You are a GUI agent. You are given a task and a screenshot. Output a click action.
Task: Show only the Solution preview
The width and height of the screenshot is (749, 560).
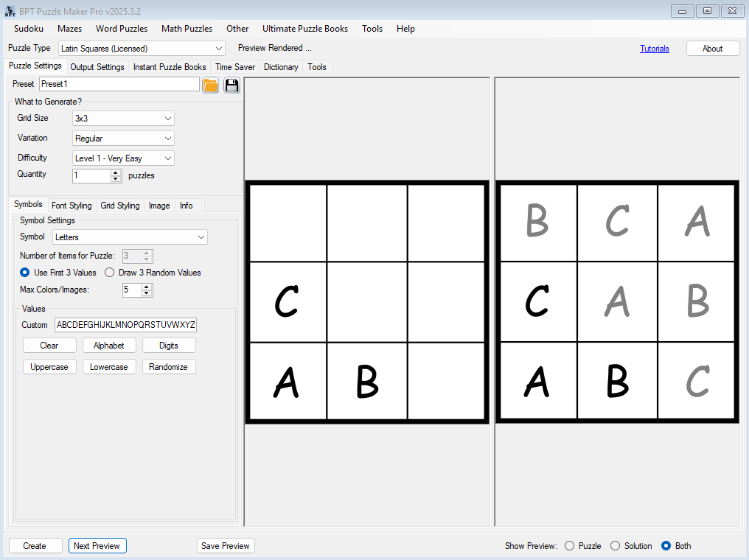coord(616,546)
